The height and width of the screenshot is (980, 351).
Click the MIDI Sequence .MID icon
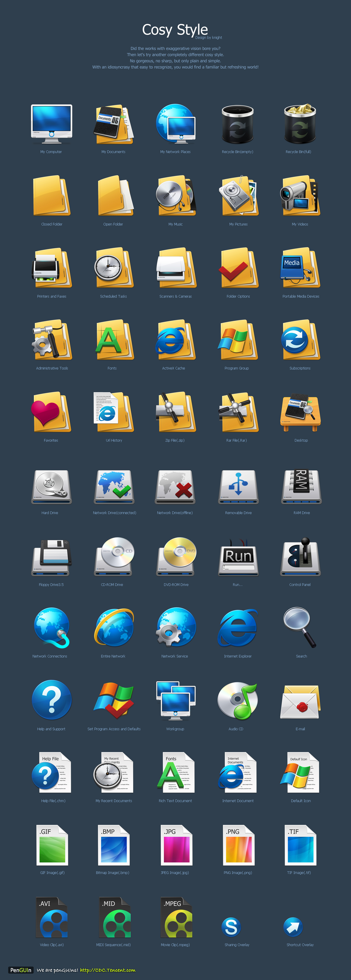coord(114,917)
